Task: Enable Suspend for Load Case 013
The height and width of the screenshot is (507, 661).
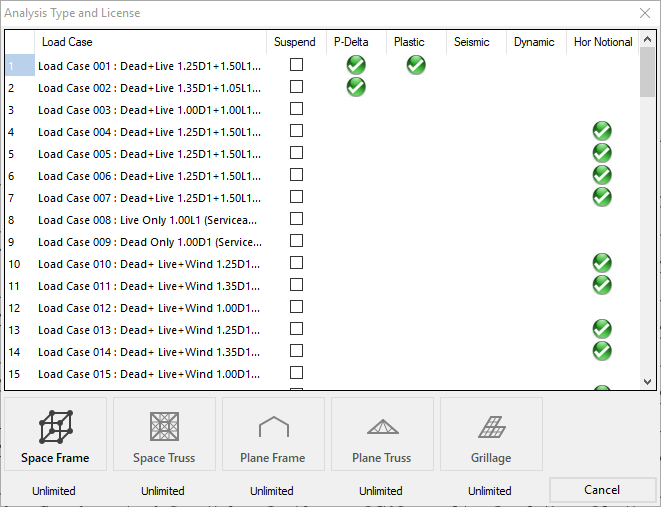Action: [296, 329]
